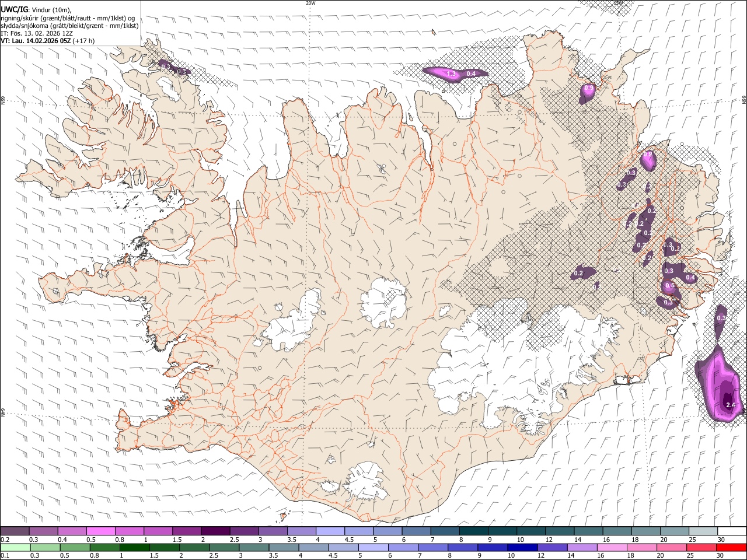
Task: Click the '(+17 h)' forecast offset text
Action: click(84, 41)
